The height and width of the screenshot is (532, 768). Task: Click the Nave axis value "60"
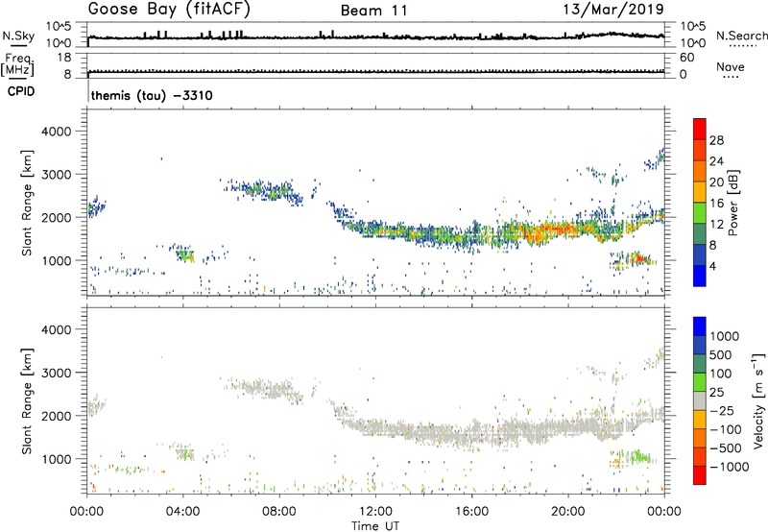(686, 58)
